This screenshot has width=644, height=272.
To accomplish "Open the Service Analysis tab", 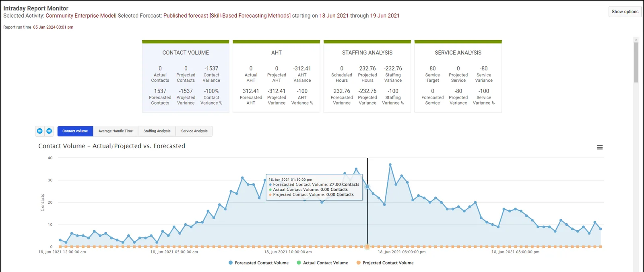I will pos(194,131).
